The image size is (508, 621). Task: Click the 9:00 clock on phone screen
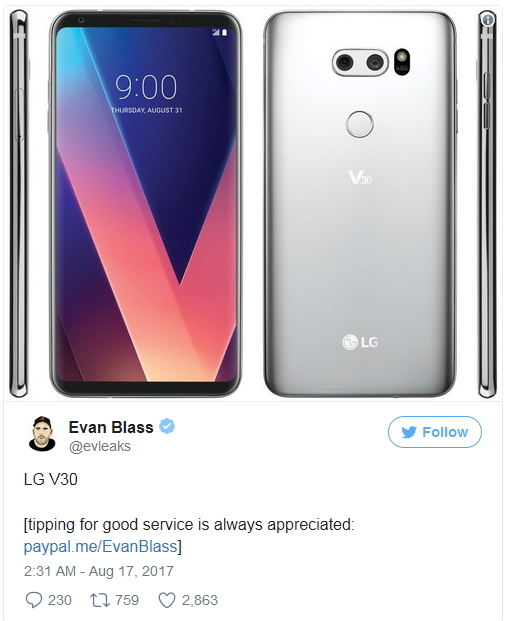146,87
